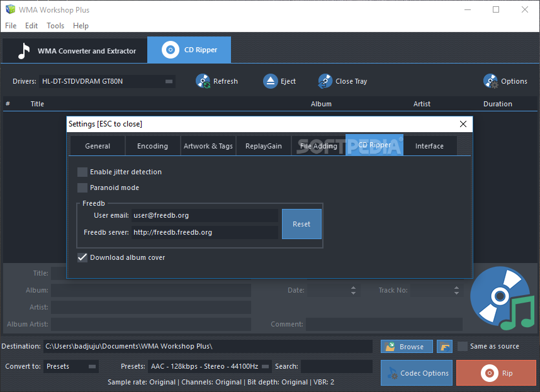Click the WMA Workshop Plus app icon

[x=10, y=9]
